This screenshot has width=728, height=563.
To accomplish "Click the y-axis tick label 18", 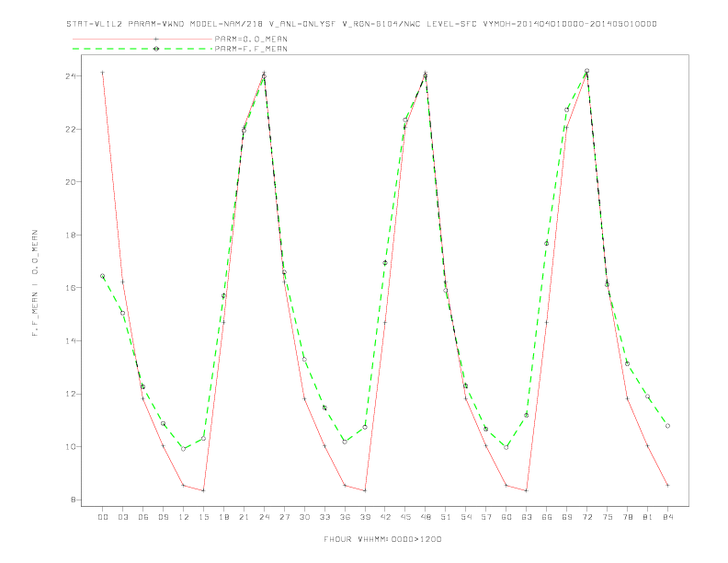I will 70,235.
